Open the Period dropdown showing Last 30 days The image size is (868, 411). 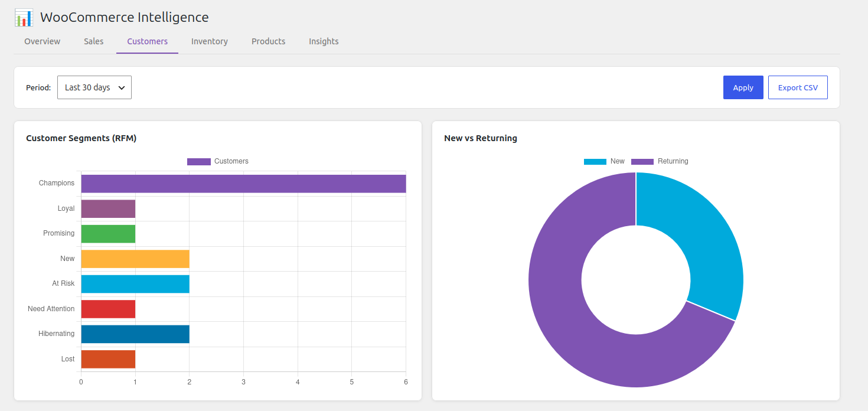(x=94, y=87)
